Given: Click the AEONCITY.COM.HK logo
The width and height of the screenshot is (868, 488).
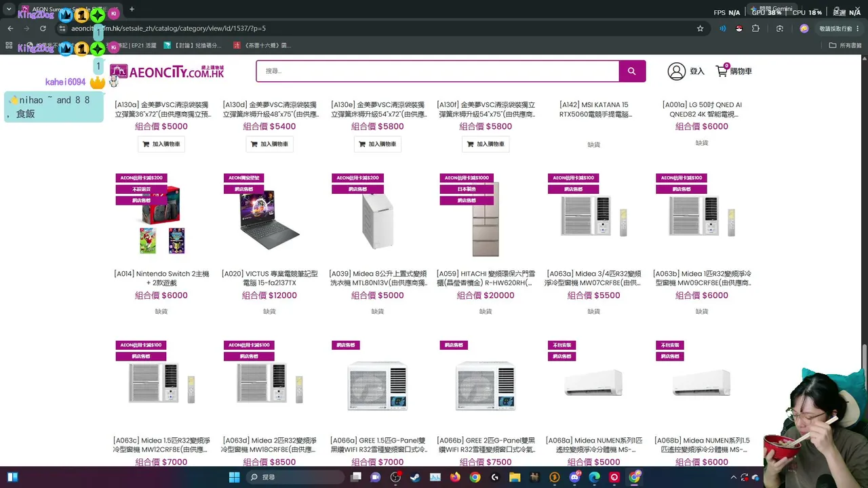Looking at the screenshot, I should click(x=167, y=71).
